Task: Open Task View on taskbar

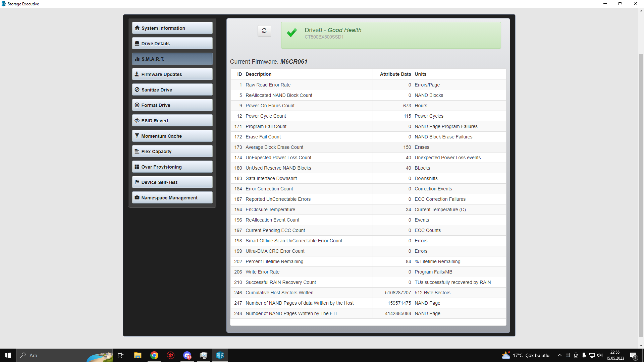Action: tap(121, 355)
